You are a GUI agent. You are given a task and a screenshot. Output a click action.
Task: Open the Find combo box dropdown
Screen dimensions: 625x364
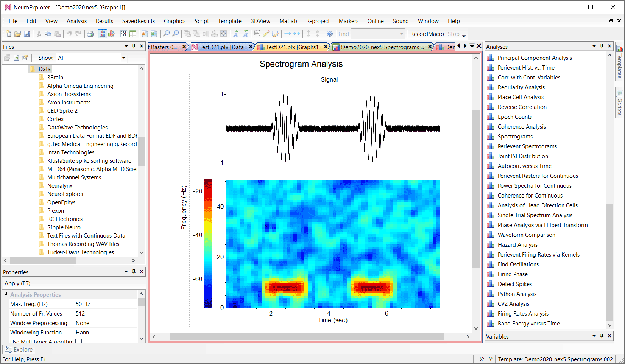[x=401, y=34]
